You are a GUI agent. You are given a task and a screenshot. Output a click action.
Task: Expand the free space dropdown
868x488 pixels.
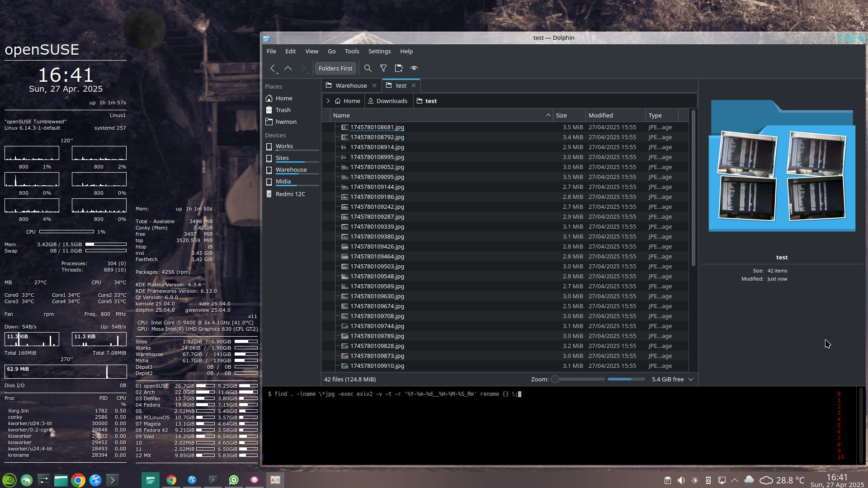click(691, 380)
